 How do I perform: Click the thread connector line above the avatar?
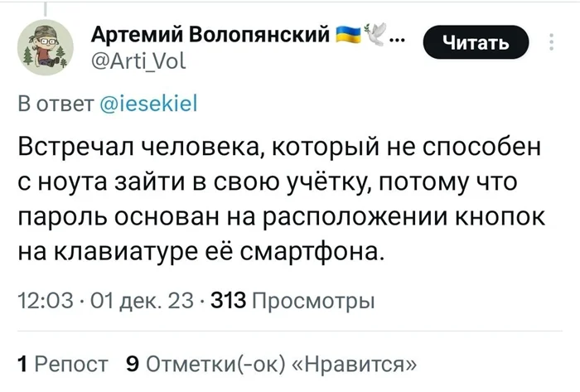(x=46, y=7)
